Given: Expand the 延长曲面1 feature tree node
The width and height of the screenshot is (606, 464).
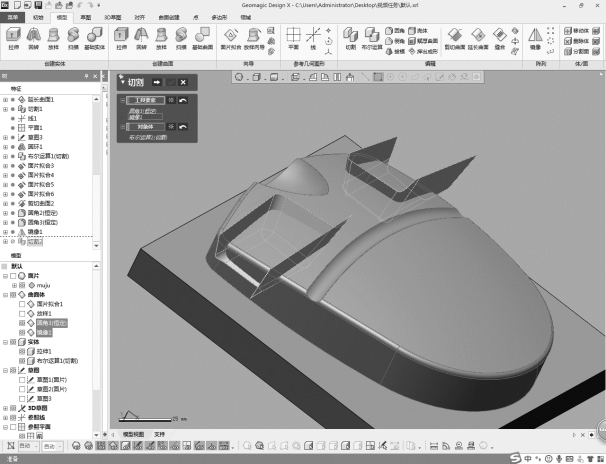Looking at the screenshot, I should pyautogui.click(x=5, y=100).
